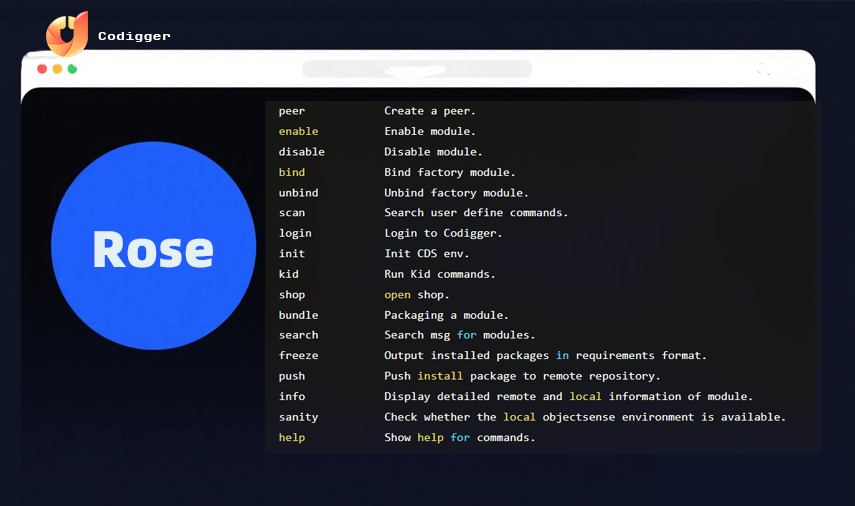Click the Codigger flame logo icon

[67, 34]
